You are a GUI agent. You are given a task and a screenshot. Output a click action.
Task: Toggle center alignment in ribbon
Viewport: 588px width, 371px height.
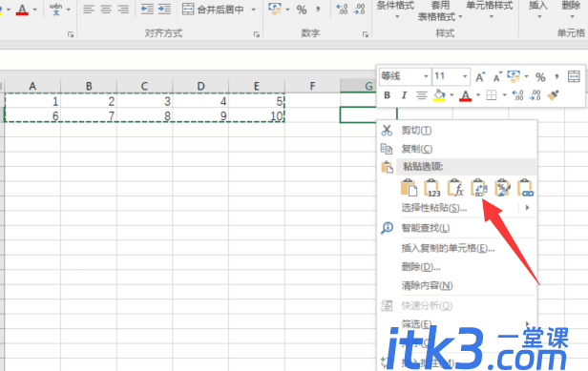click(x=106, y=9)
